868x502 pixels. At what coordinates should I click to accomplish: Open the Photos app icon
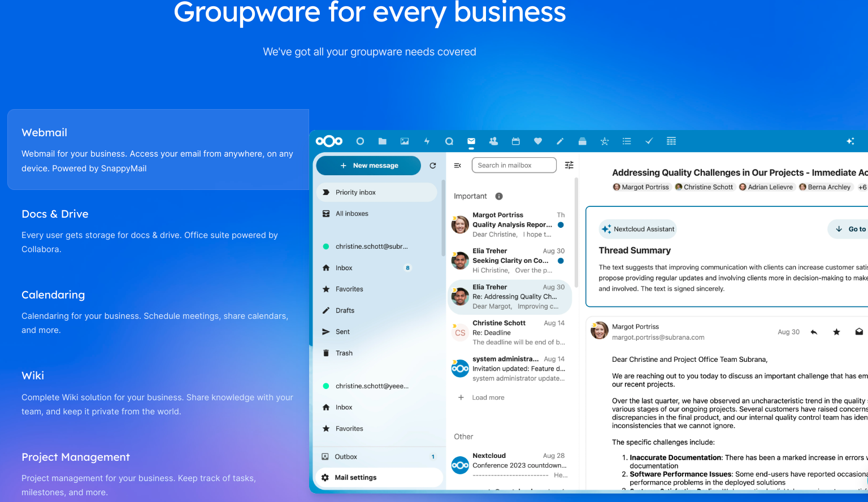(405, 141)
